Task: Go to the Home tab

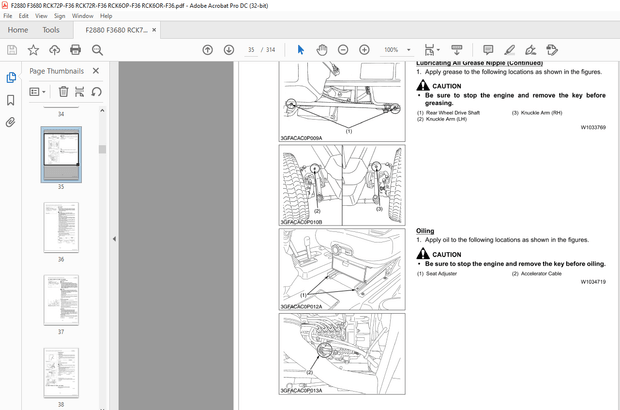Action: (x=18, y=30)
